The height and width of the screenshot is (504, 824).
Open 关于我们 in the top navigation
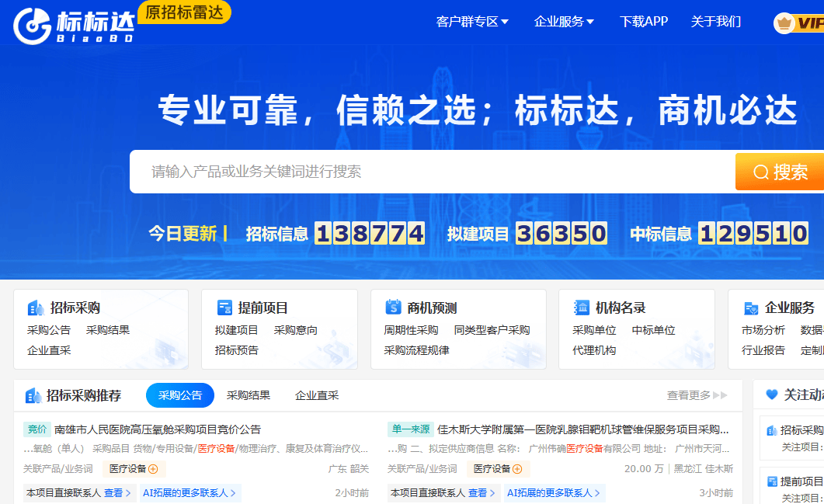point(716,22)
